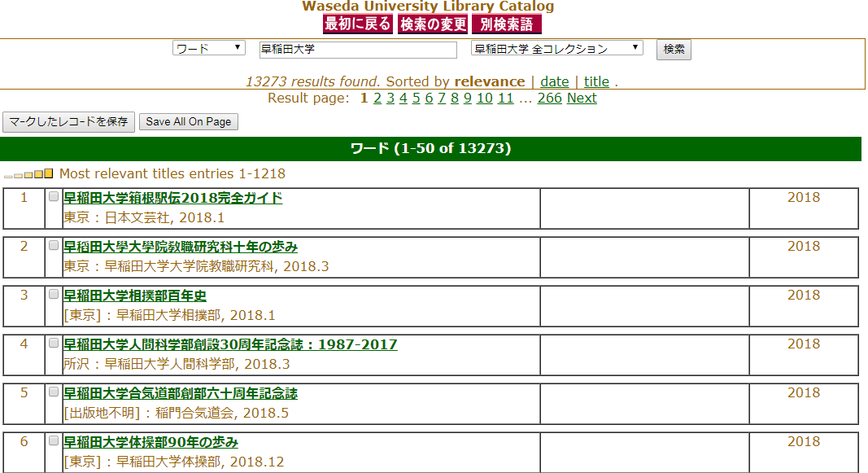
Task: Click the 検索 search button
Action: [x=674, y=50]
